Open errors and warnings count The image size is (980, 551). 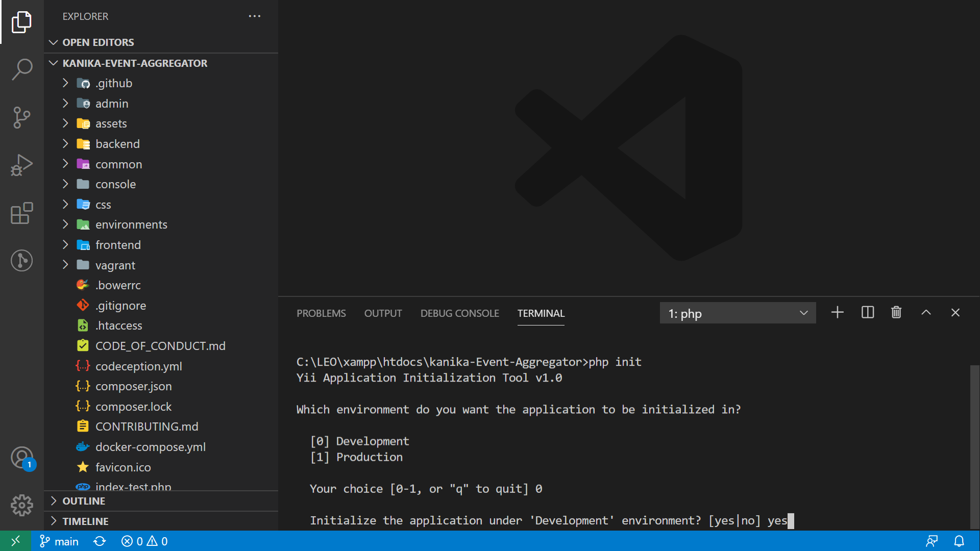(x=144, y=541)
